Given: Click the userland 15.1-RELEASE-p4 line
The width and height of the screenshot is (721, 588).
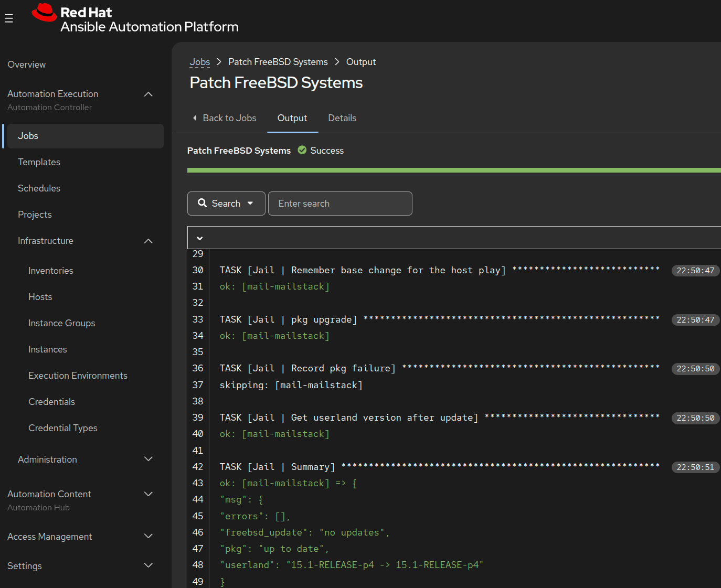Looking at the screenshot, I should [x=352, y=565].
